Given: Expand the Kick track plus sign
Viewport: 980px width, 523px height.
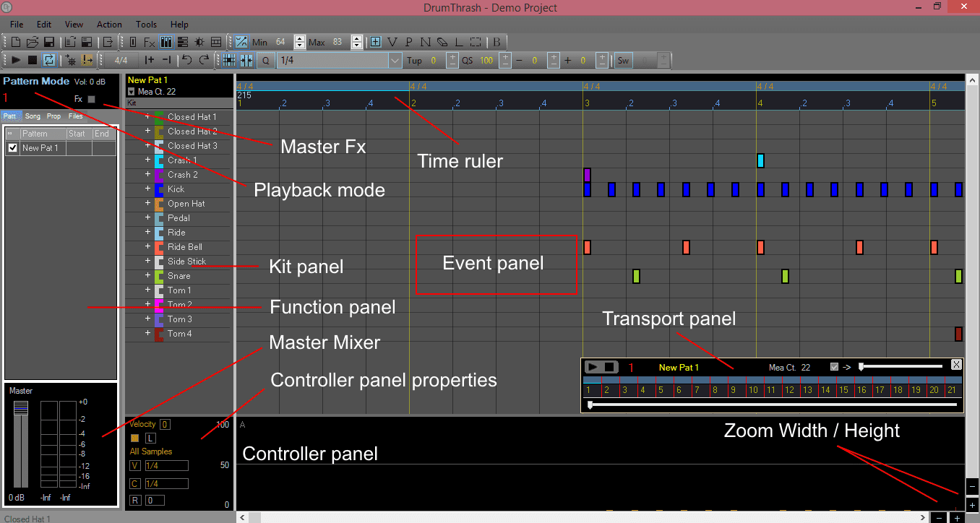Looking at the screenshot, I should (x=147, y=189).
